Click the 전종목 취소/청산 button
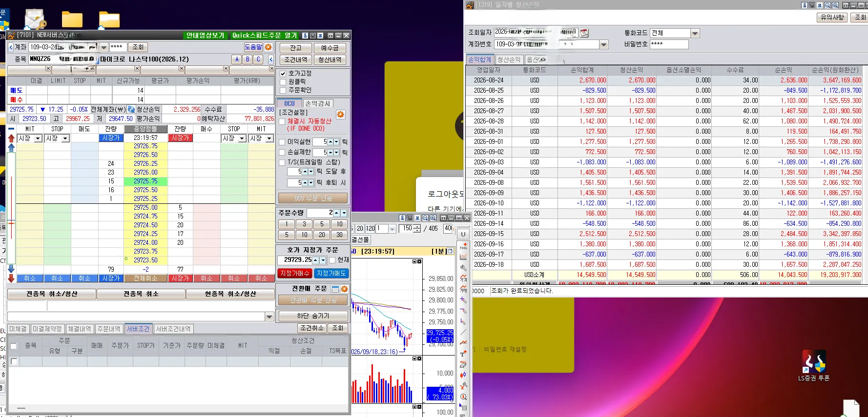The image size is (868, 417). [x=52, y=294]
